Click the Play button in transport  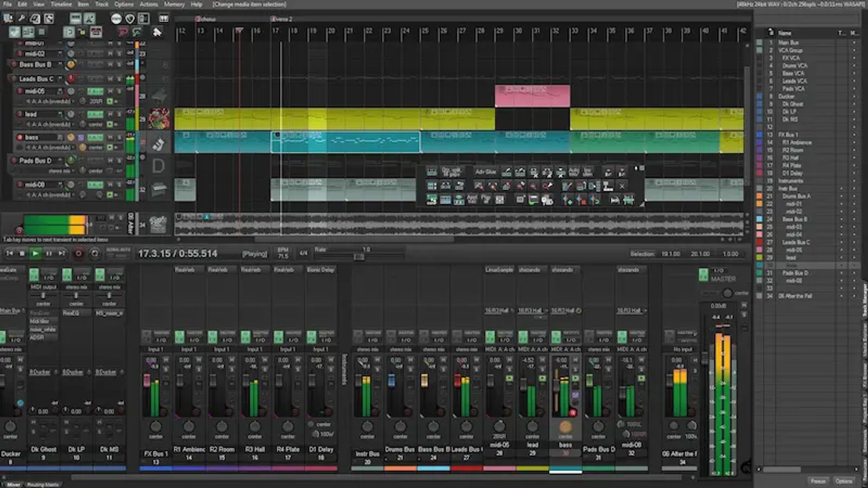tap(35, 253)
